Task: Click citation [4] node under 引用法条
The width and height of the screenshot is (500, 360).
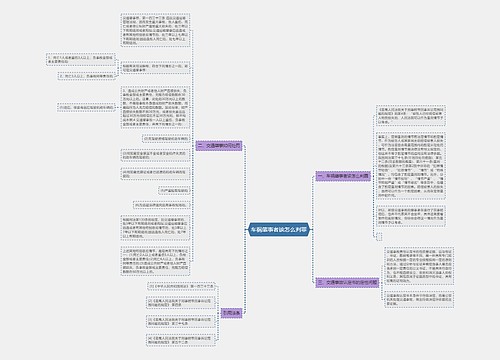Action: point(181,340)
